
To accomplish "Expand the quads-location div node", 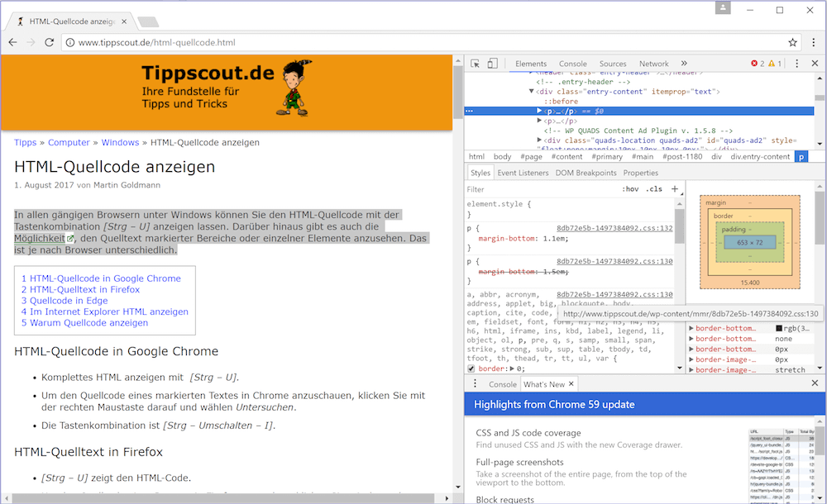I will click(539, 140).
